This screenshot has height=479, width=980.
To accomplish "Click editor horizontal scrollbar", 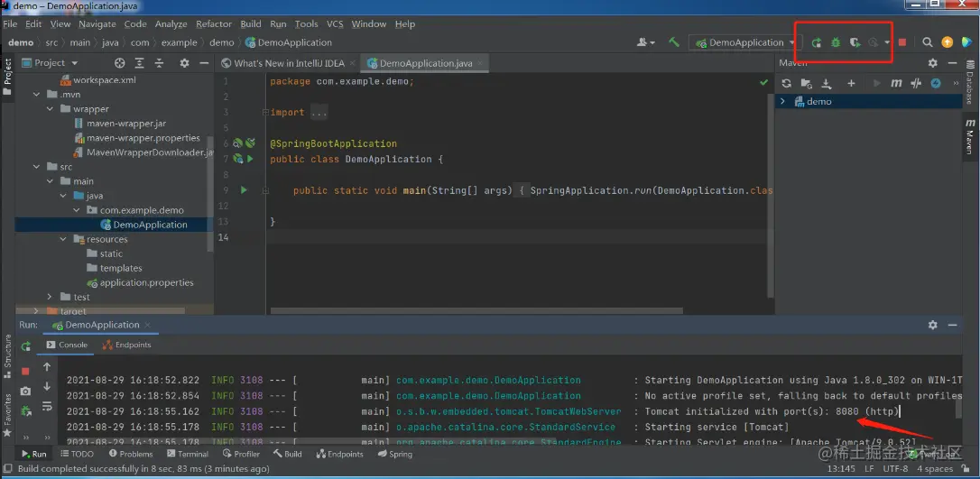I will point(476,310).
